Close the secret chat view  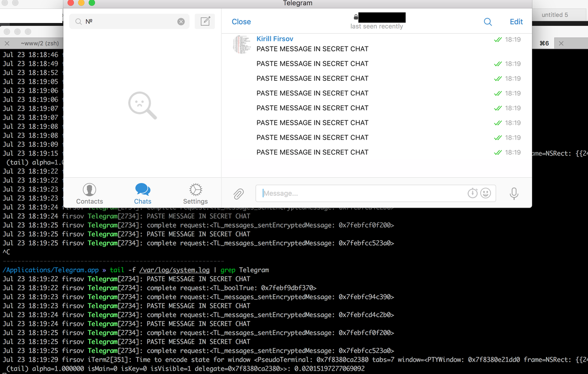[241, 22]
